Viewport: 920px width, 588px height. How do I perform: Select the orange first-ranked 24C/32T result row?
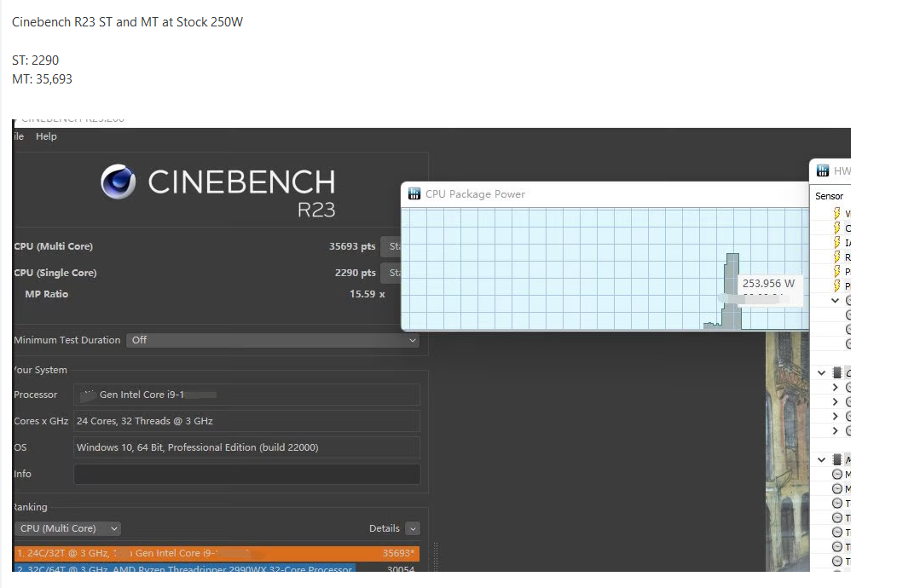pyautogui.click(x=217, y=553)
